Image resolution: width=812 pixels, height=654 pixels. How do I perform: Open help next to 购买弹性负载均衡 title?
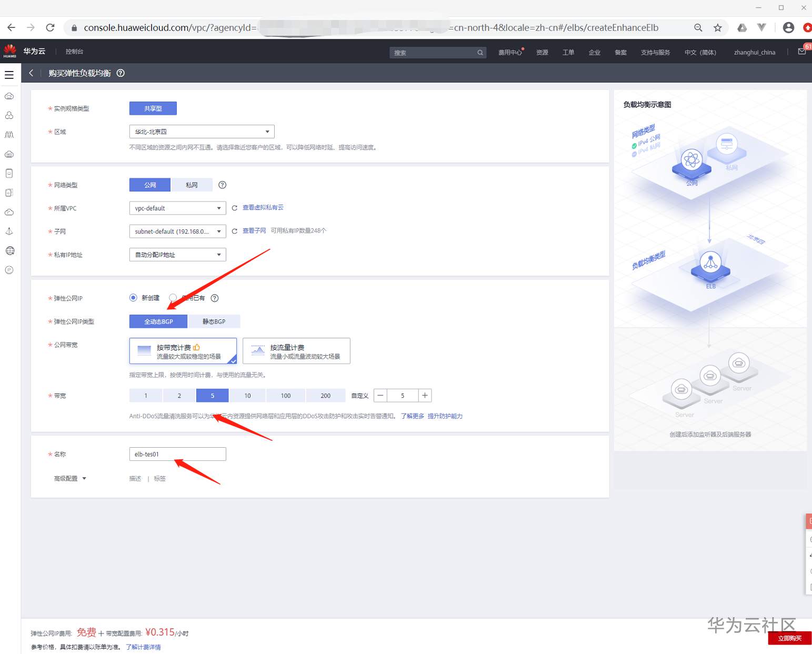pyautogui.click(x=121, y=73)
